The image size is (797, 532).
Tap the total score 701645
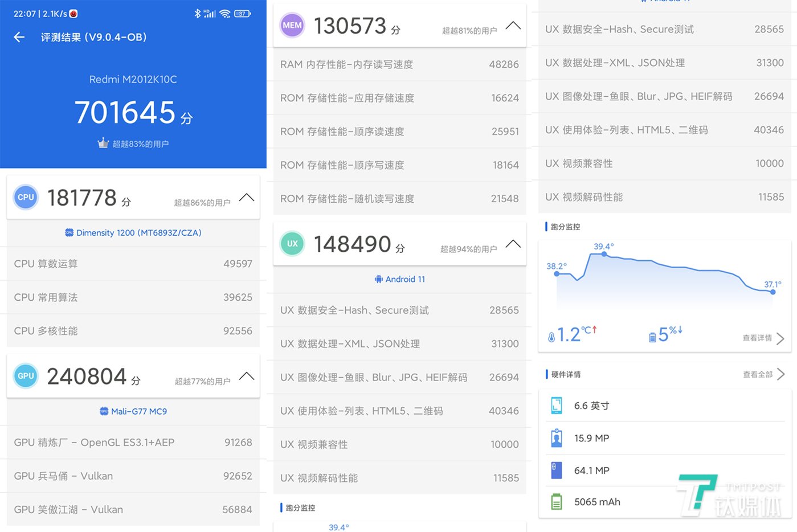tap(125, 112)
